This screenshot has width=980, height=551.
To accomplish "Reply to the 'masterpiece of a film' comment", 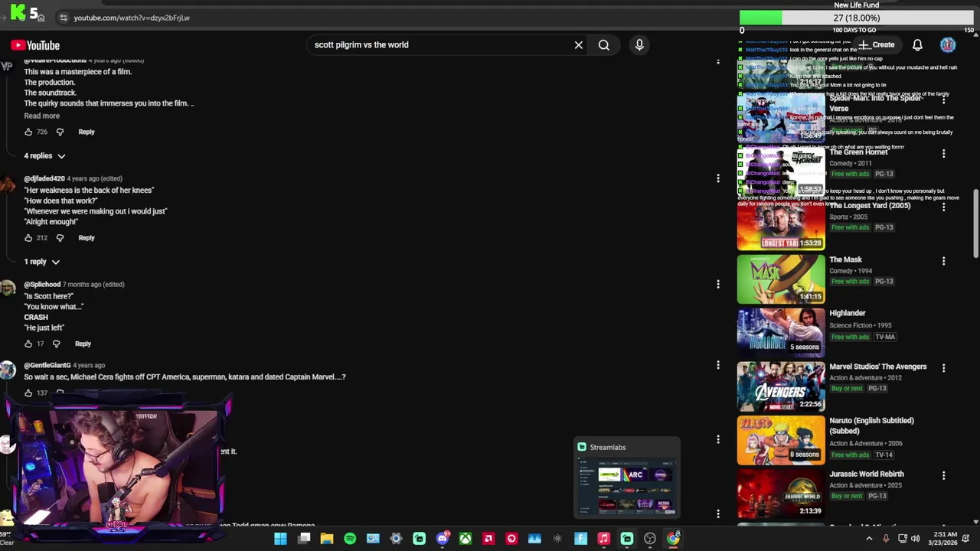I will click(87, 132).
